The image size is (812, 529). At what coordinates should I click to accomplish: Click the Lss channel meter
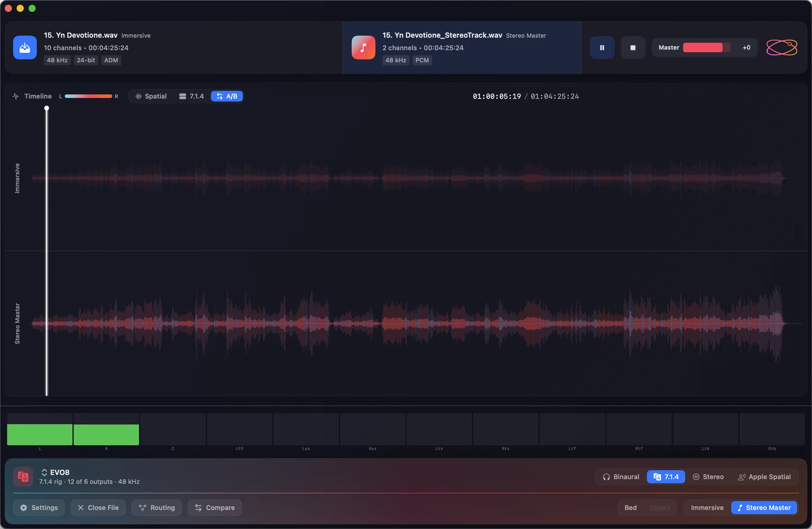click(306, 429)
